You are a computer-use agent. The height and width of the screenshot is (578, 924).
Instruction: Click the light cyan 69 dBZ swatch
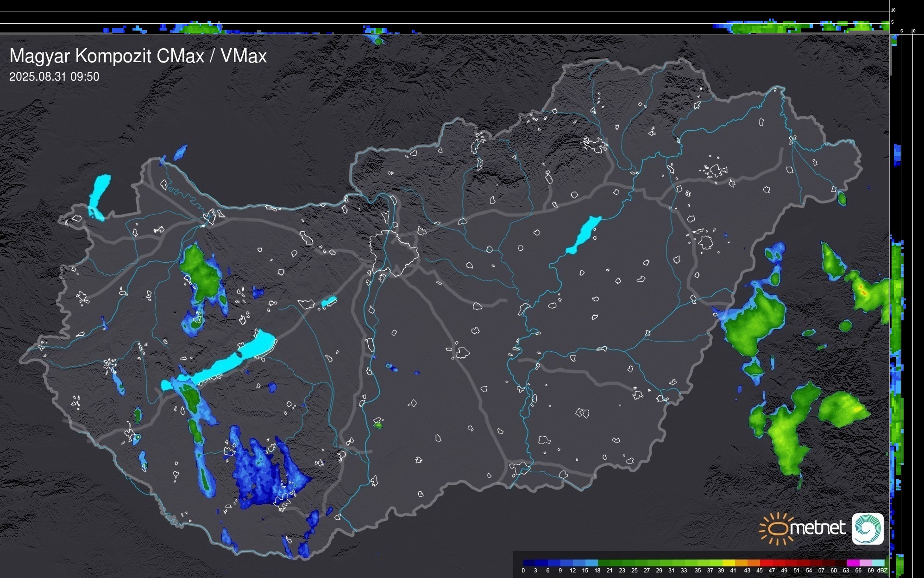pyautogui.click(x=878, y=563)
